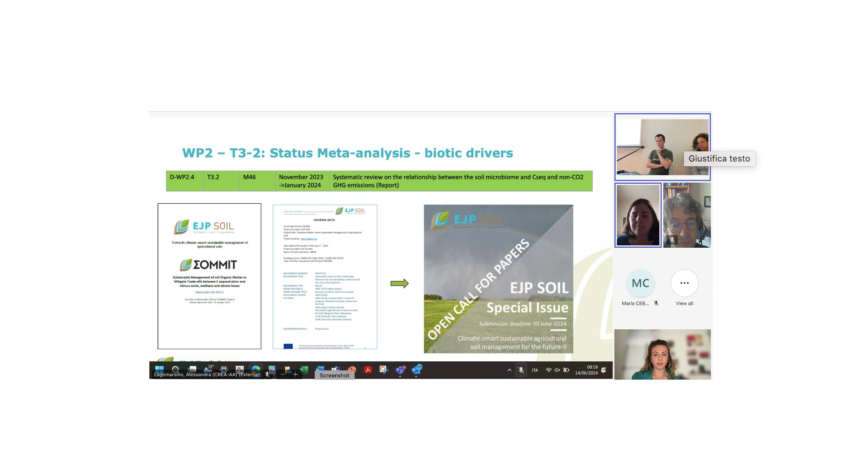
Task: Click table cell D-WP2.4
Action: click(x=185, y=181)
